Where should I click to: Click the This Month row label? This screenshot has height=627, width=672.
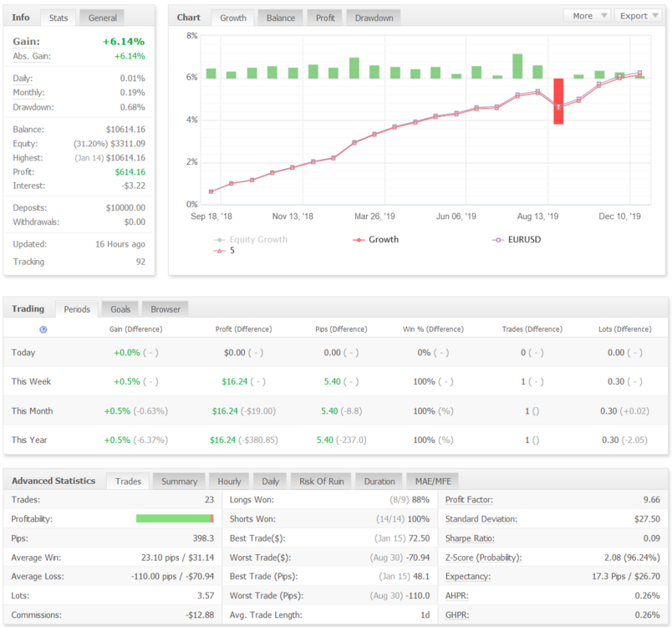point(32,411)
